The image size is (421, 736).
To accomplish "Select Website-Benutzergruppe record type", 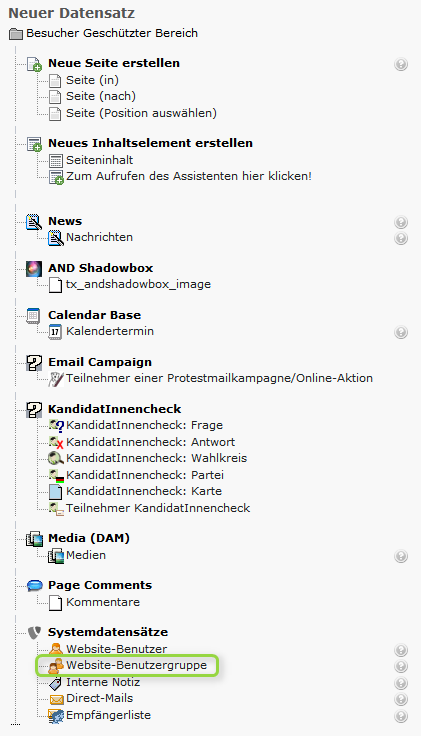I will tap(137, 666).
